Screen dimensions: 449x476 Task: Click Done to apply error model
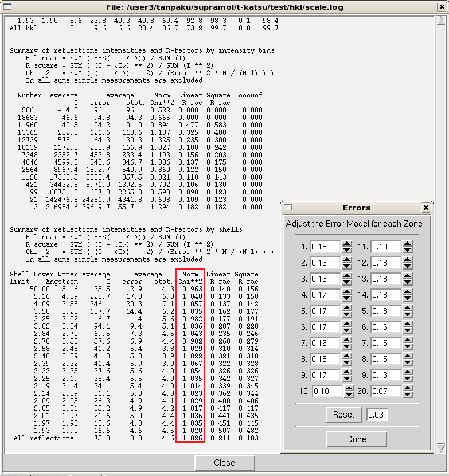[x=356, y=439]
